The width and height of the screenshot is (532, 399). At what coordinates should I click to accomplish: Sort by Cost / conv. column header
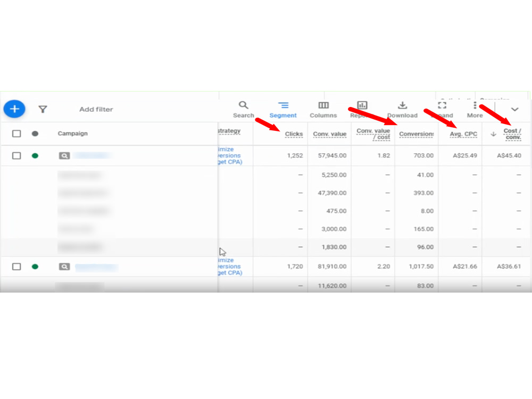pyautogui.click(x=513, y=134)
